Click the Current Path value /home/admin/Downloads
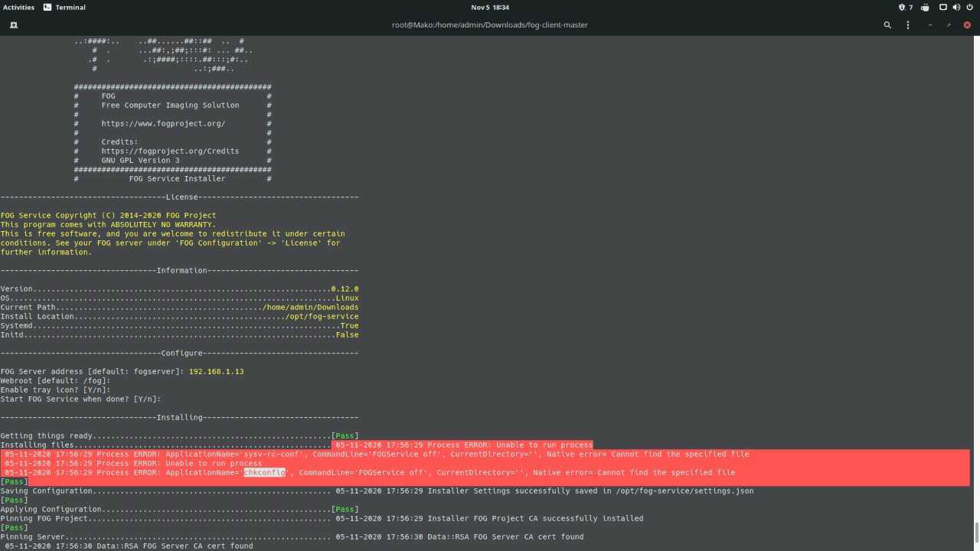The height and width of the screenshot is (551, 980). click(310, 307)
